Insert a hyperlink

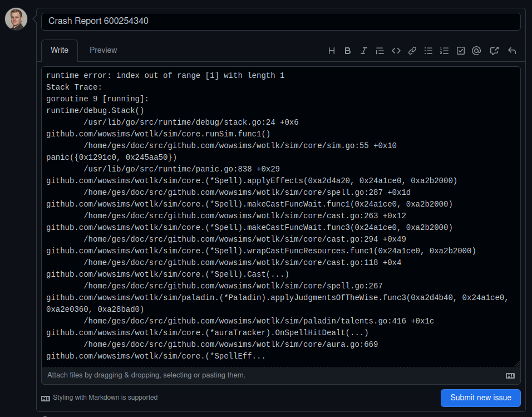point(412,50)
